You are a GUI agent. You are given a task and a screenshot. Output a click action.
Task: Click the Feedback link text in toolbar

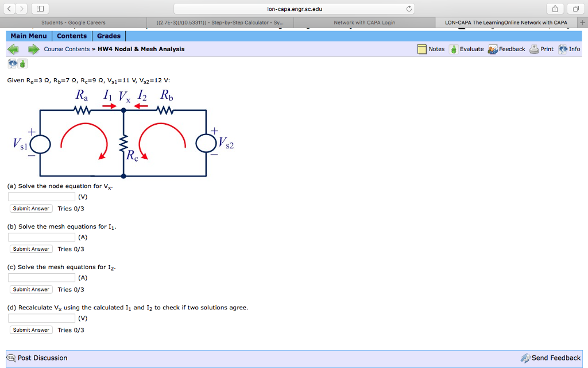click(x=512, y=49)
